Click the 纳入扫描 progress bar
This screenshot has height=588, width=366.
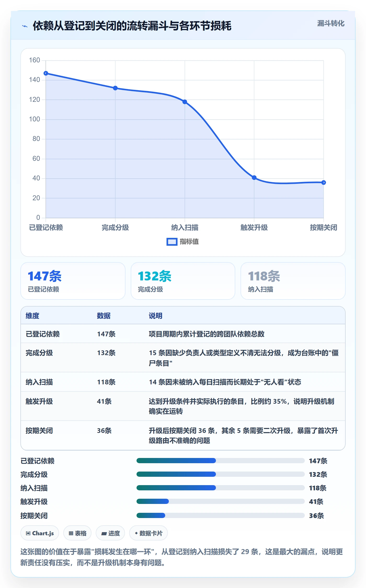tap(221, 488)
